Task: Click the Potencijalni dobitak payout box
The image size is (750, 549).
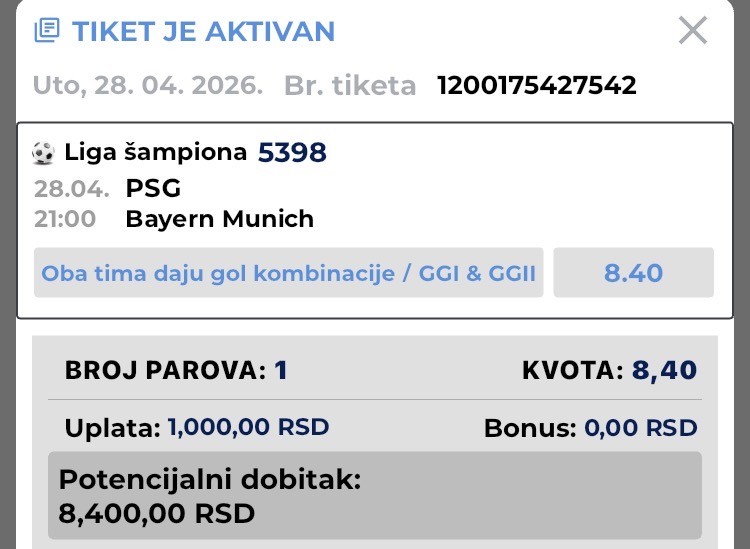Action: (374, 496)
